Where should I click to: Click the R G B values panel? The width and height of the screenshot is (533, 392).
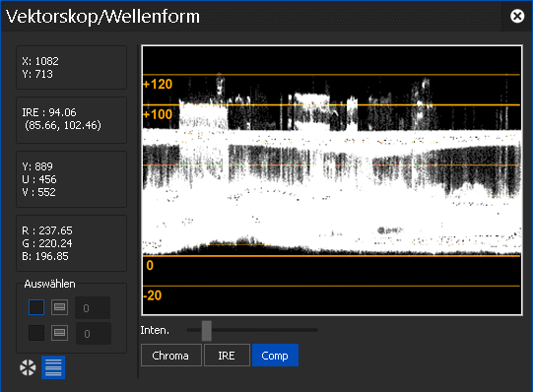(71, 243)
